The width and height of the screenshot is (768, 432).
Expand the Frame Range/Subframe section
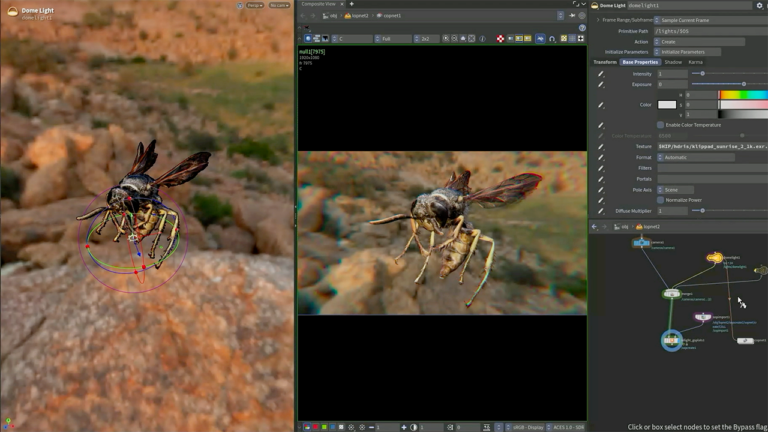click(x=598, y=20)
